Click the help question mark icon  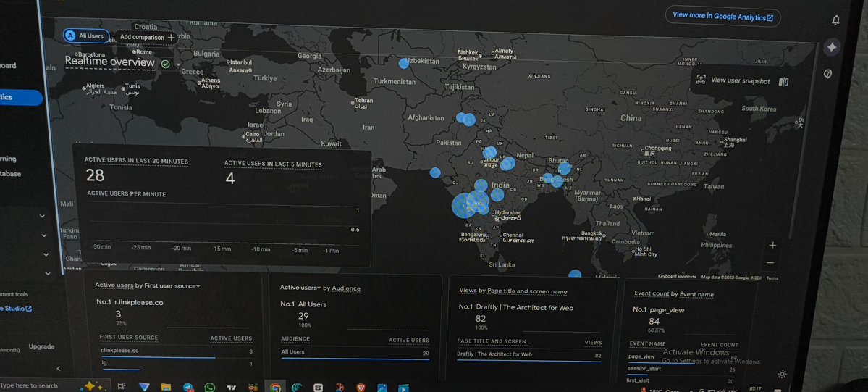click(827, 74)
